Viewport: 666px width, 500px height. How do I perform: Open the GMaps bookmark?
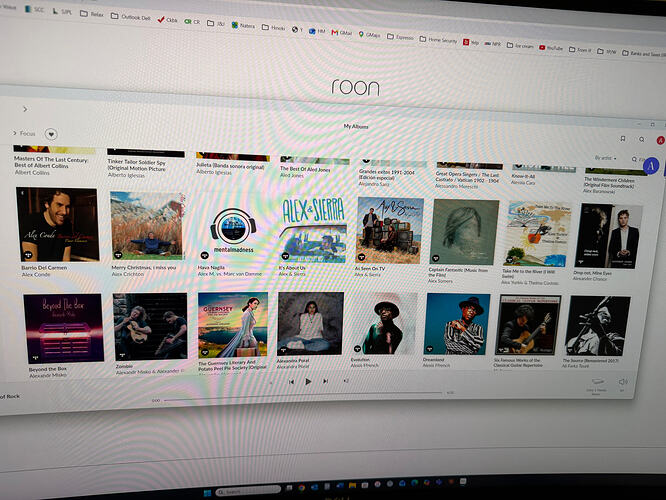370,34
